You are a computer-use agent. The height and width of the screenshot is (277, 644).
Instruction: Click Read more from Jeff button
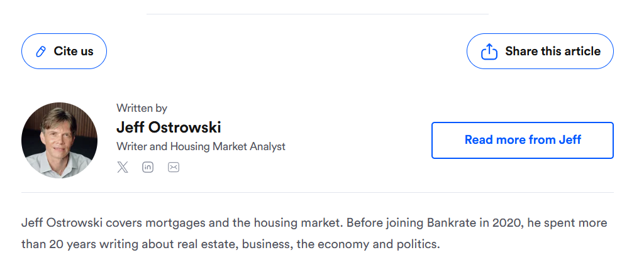522,140
